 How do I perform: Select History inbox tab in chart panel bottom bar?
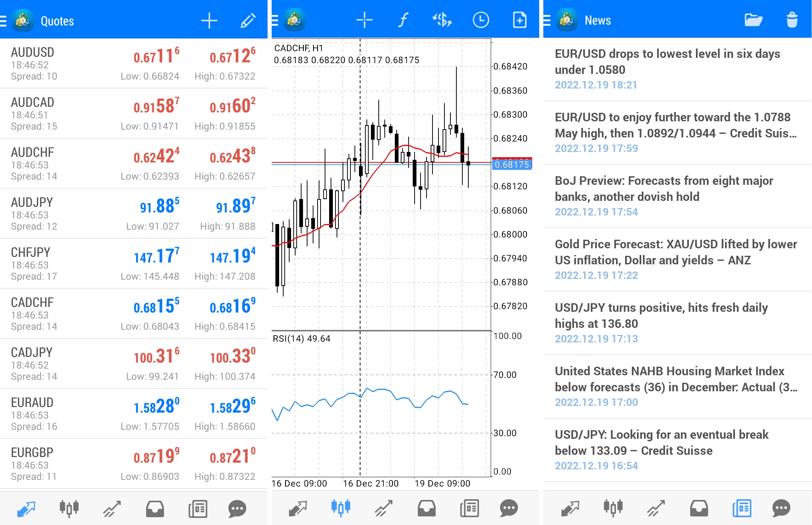pyautogui.click(x=427, y=509)
